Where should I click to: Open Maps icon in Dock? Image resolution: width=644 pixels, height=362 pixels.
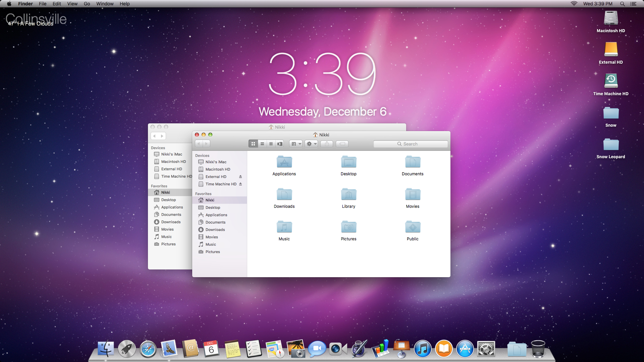pos(275,349)
